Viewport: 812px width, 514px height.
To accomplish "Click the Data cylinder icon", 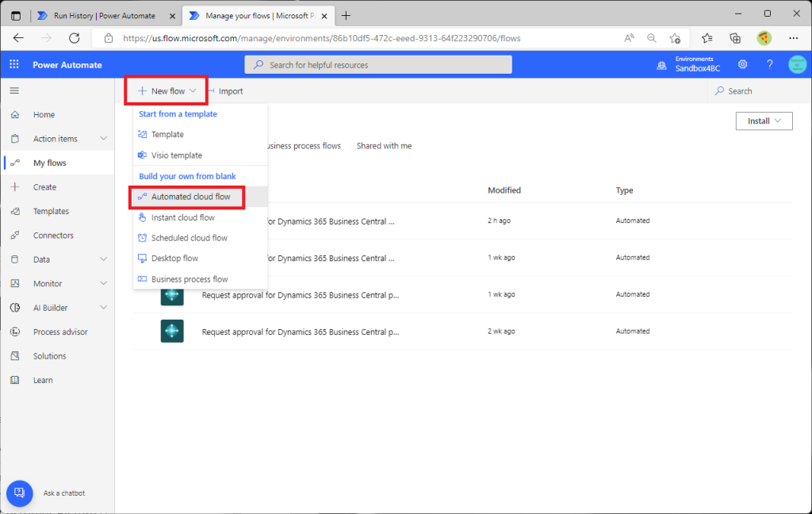I will [x=15, y=259].
